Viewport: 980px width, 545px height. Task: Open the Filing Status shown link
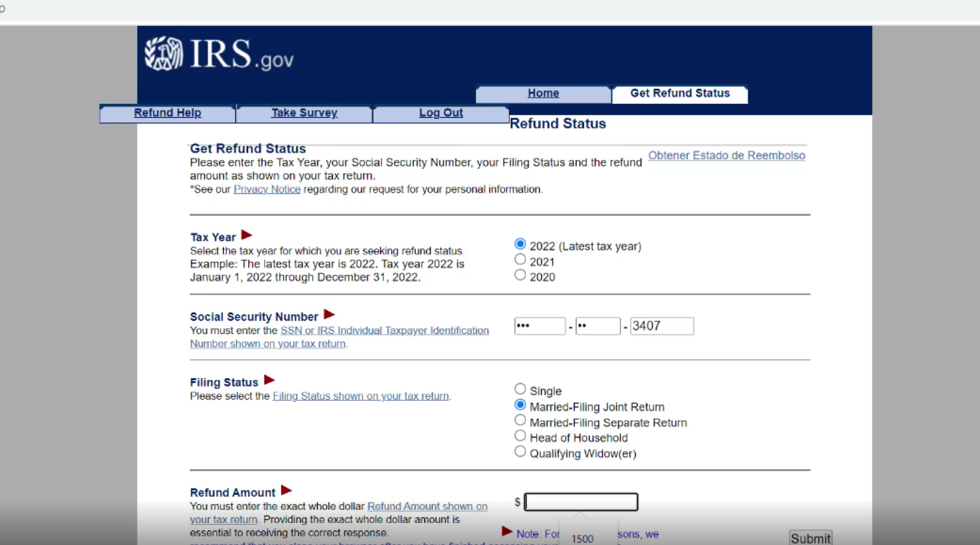[x=361, y=396]
